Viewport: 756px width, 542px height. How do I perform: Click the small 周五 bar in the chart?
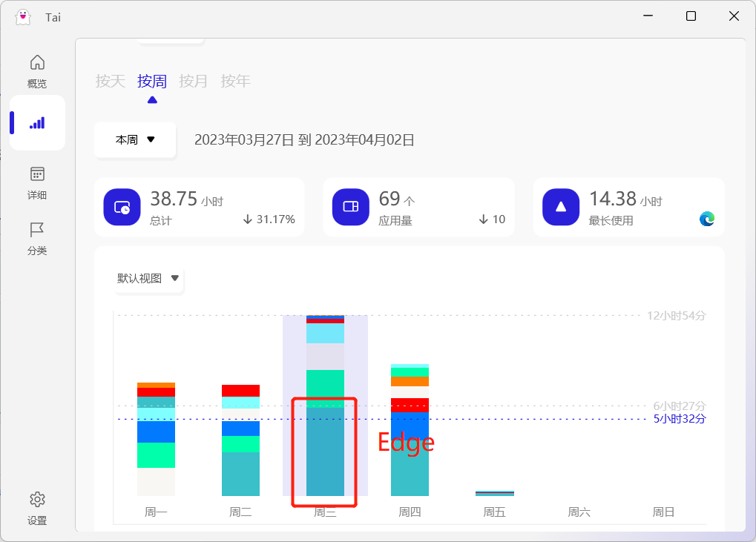pyautogui.click(x=493, y=492)
